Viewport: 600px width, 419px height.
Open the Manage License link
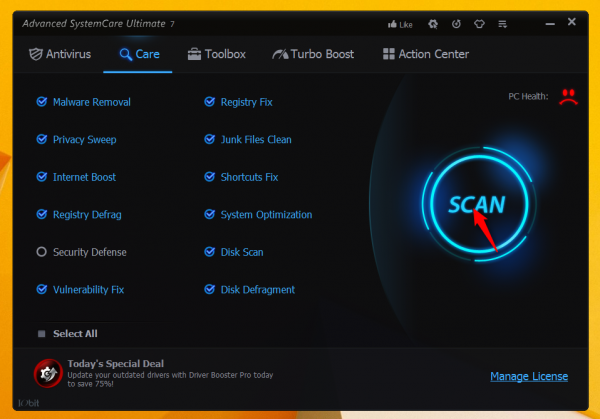[x=529, y=377]
